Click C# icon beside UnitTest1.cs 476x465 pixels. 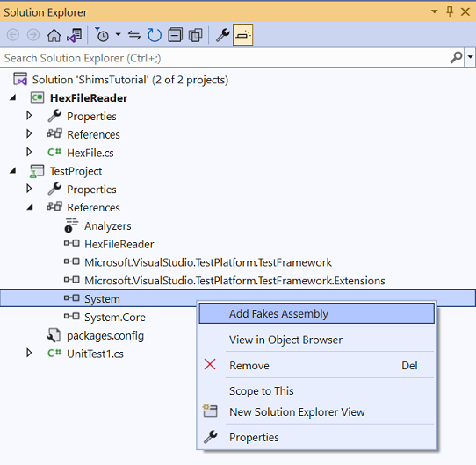(54, 353)
